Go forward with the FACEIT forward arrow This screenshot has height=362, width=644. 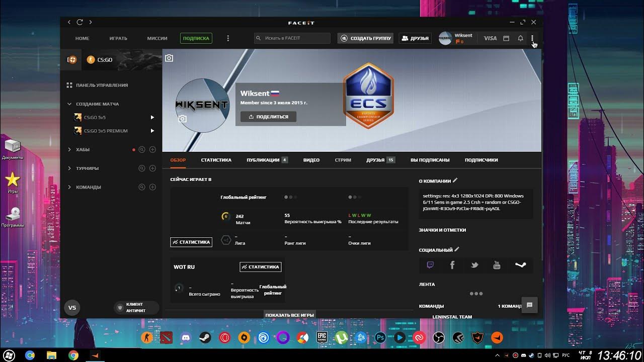coord(91,22)
